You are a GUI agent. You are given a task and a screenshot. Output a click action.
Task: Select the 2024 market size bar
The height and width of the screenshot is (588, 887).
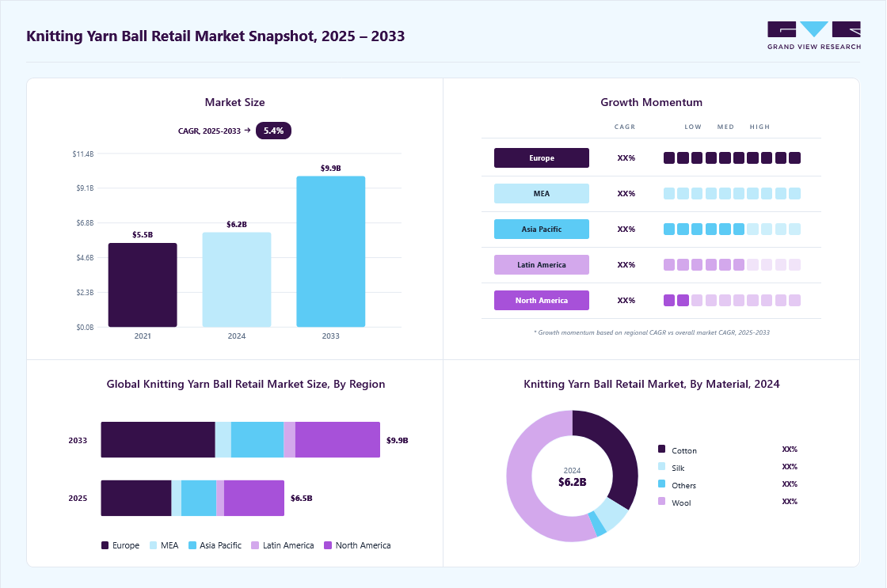tap(237, 279)
